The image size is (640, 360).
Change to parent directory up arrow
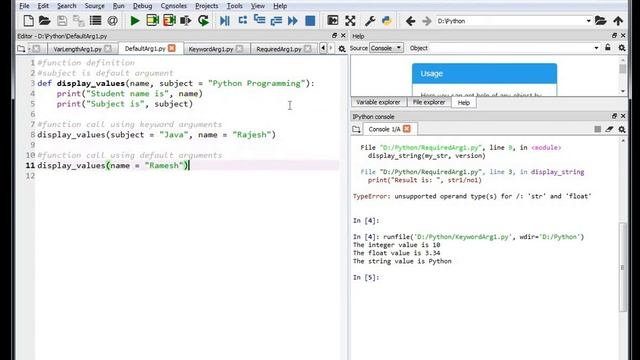coord(618,21)
